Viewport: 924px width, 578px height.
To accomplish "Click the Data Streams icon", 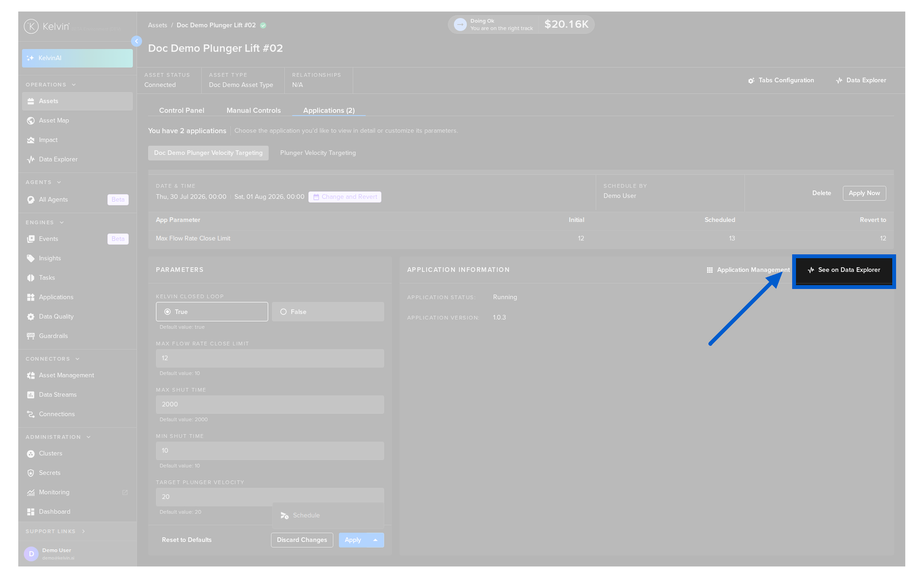I will pyautogui.click(x=31, y=395).
